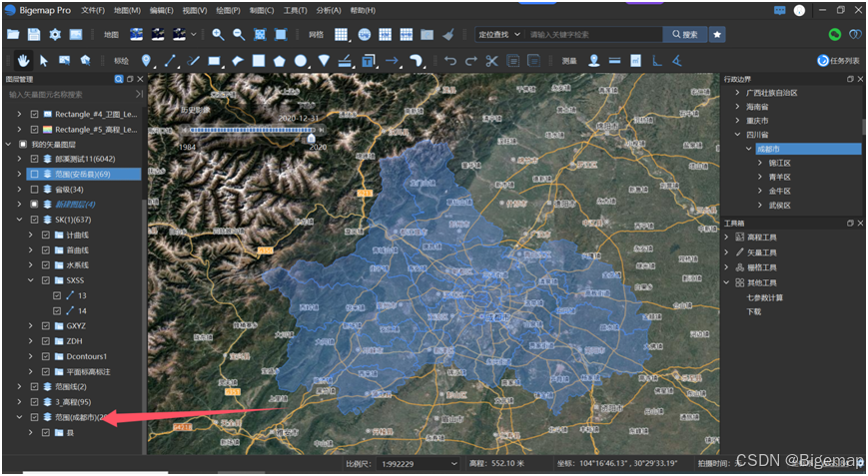Viewport: 868px width, 476px height.
Task: Select 海南省 in boundary tree
Action: click(x=757, y=107)
